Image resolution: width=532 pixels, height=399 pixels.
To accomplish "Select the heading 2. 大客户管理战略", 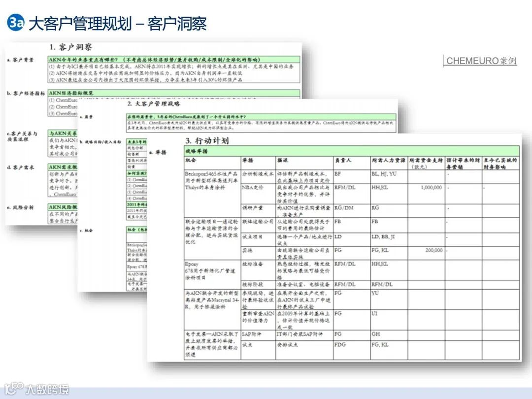I will pyautogui.click(x=154, y=103).
